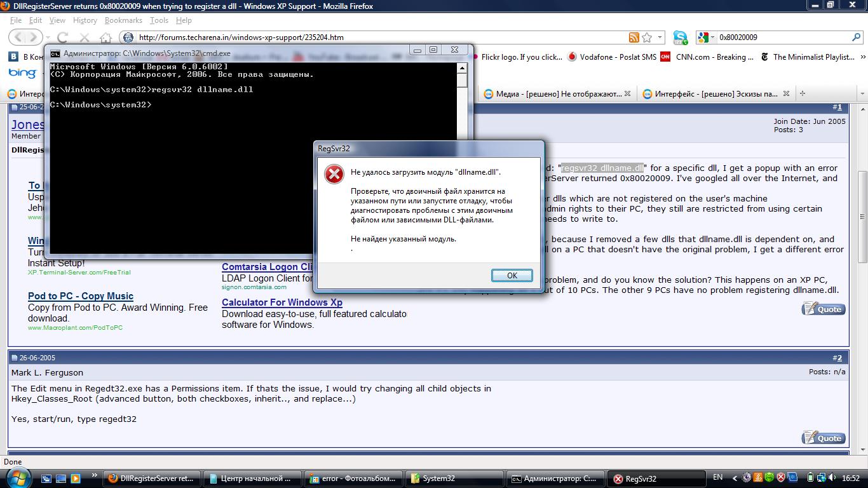Expand the address bar history dropdown

pos(660,37)
